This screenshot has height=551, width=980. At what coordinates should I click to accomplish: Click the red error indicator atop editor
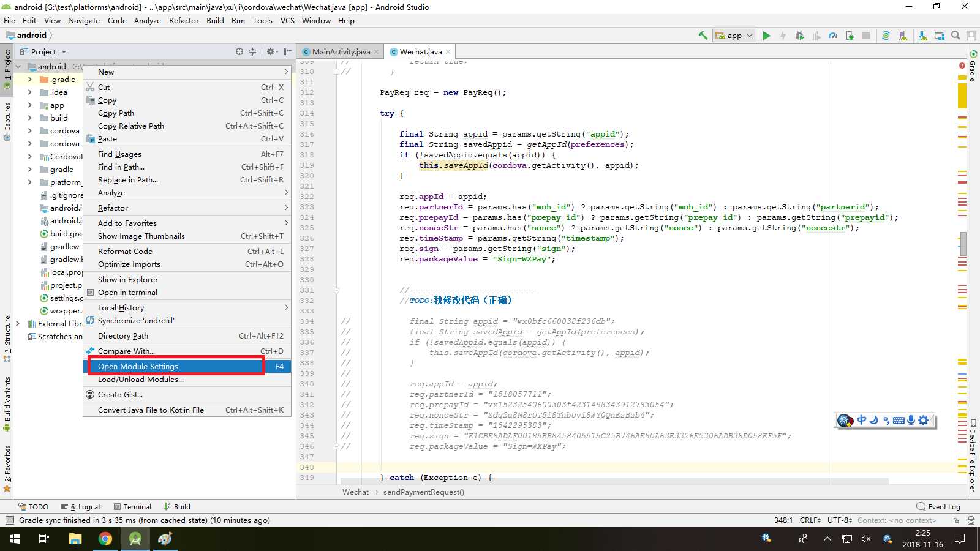(x=962, y=66)
